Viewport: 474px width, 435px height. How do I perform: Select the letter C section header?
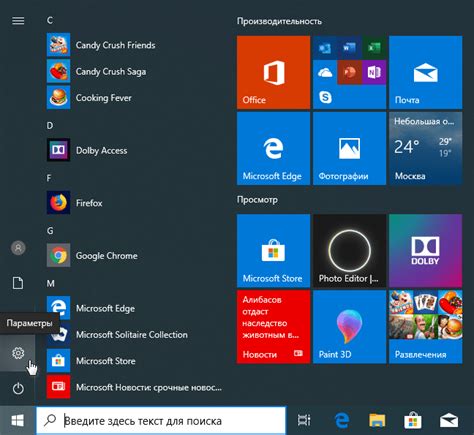tap(50, 20)
